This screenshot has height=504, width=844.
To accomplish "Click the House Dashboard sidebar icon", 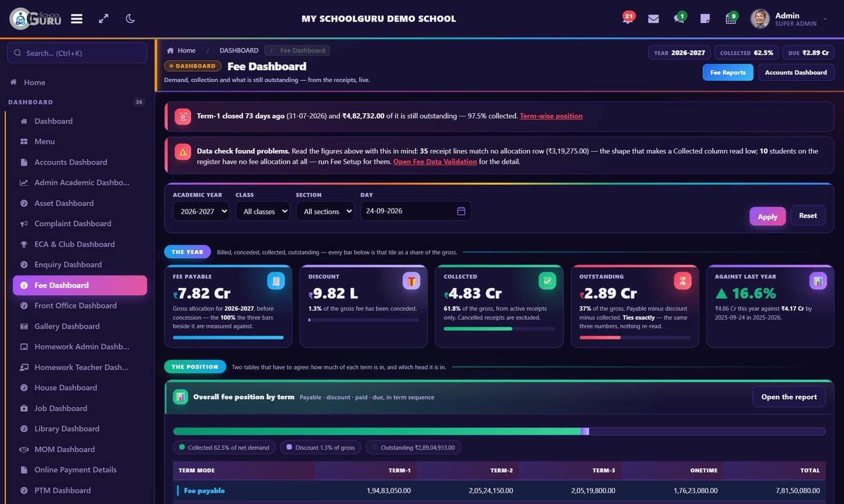I will (24, 388).
